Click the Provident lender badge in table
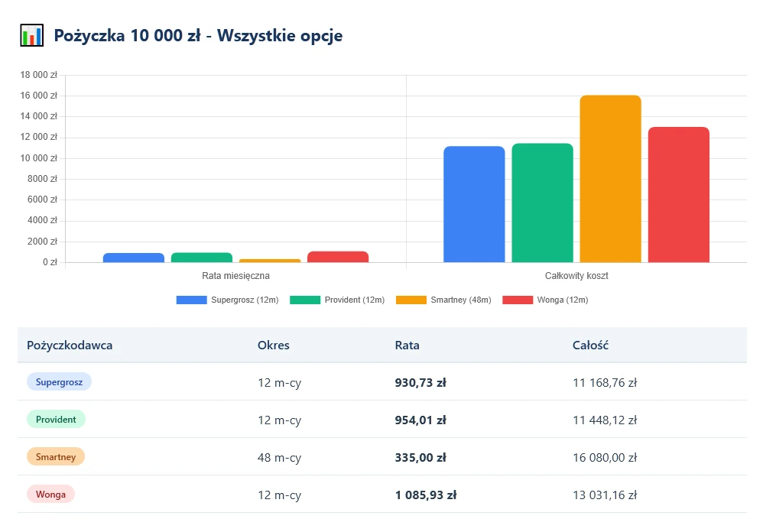The width and height of the screenshot is (763, 532). click(x=56, y=419)
